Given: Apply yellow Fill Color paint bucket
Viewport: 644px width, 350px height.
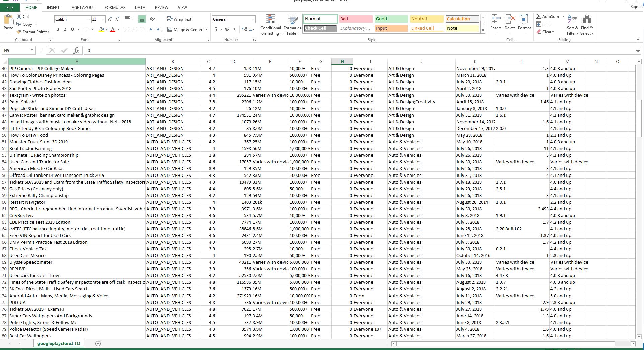Looking at the screenshot, I should (x=101, y=29).
